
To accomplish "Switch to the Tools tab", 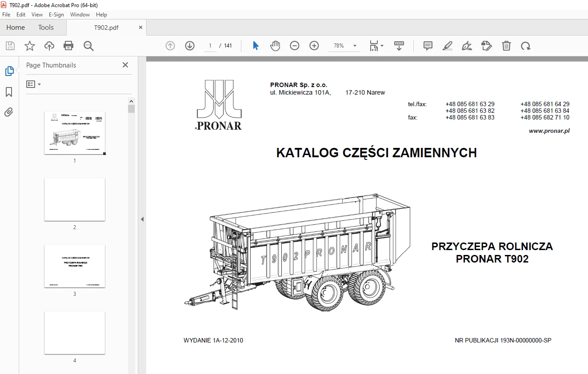I will (x=46, y=28).
